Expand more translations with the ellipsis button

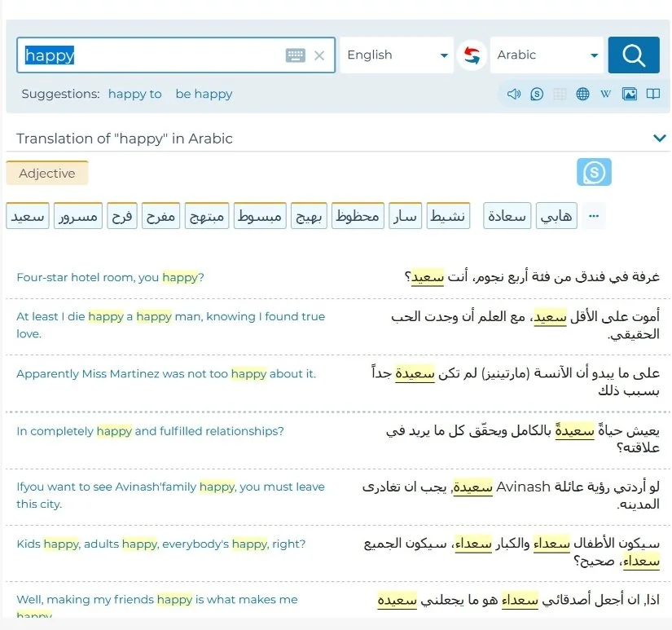tap(593, 215)
